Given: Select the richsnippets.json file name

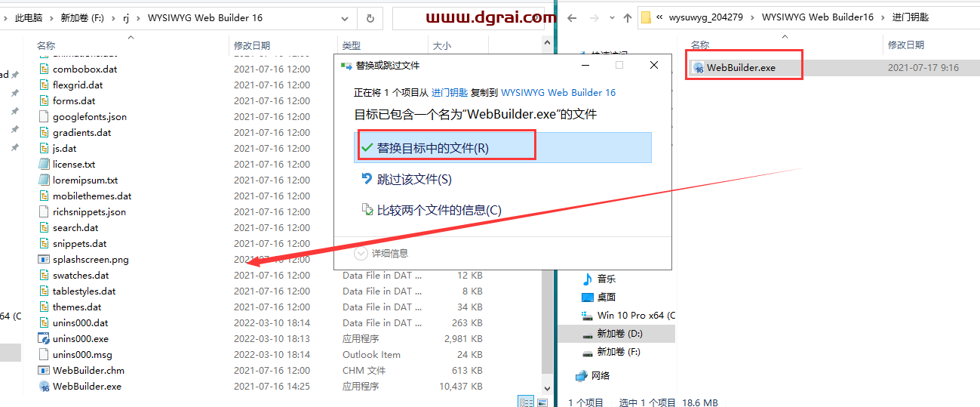Looking at the screenshot, I should (x=89, y=211).
